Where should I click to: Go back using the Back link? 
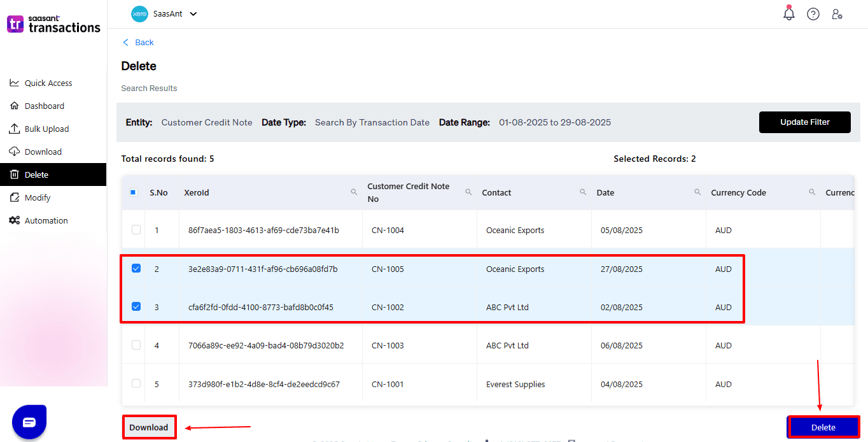tap(138, 43)
